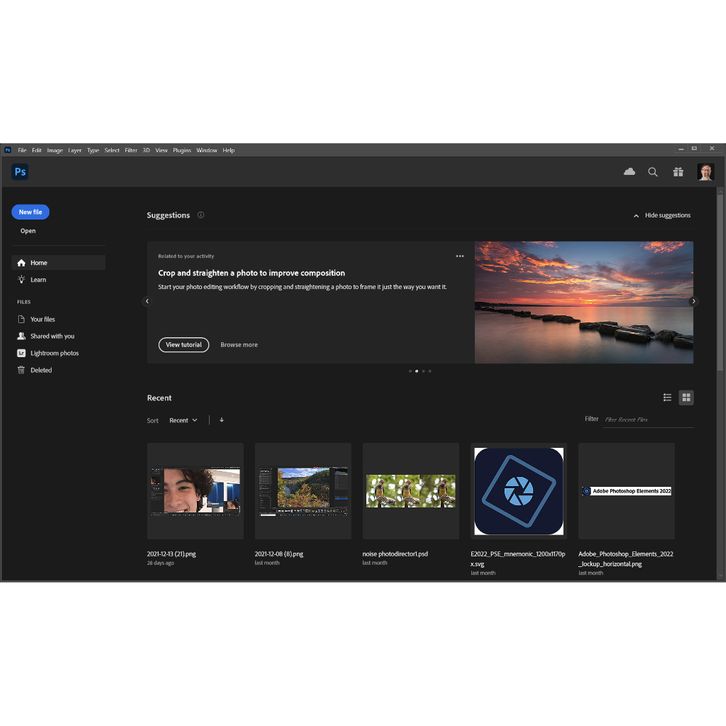Open the Filter menu in menu bar
Viewport: 726px width, 726px height.
coord(131,150)
